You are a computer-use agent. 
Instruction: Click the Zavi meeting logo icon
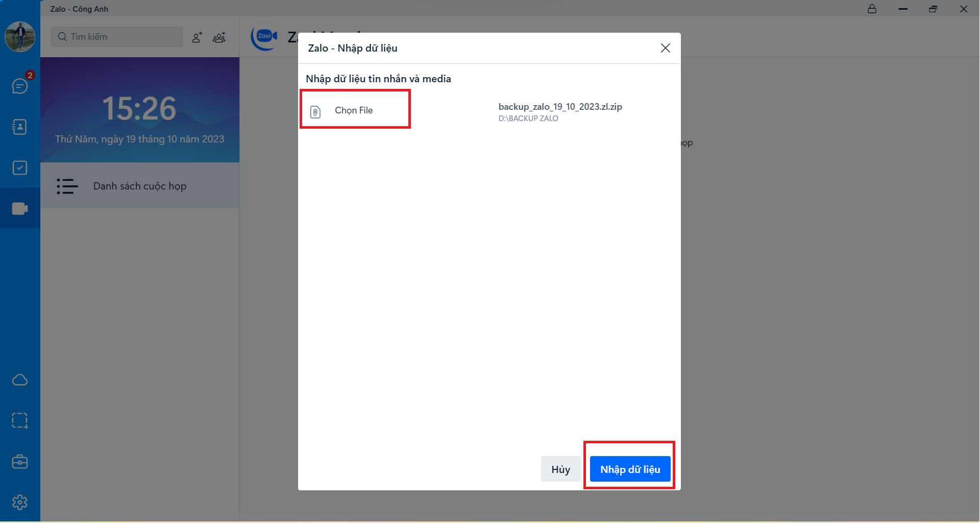pyautogui.click(x=264, y=37)
